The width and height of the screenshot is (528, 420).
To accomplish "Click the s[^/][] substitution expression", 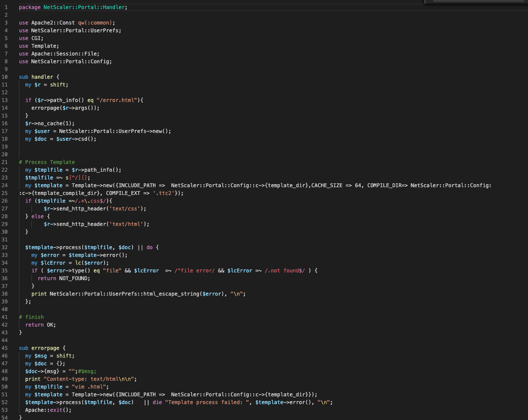I will click(x=78, y=178).
